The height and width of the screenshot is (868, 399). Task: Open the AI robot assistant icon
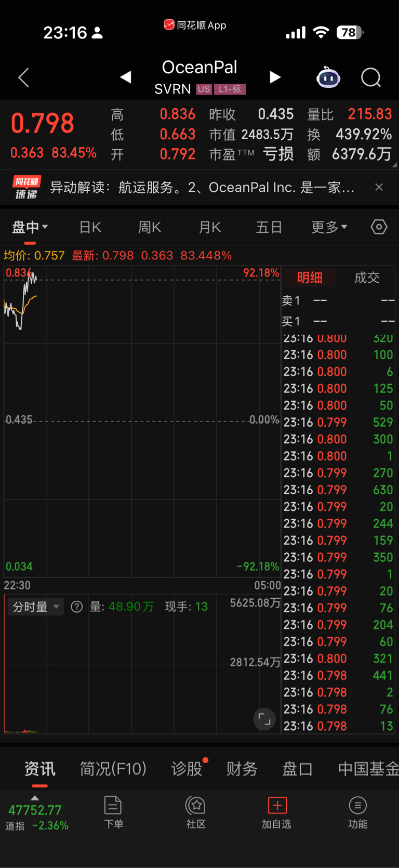click(x=328, y=78)
